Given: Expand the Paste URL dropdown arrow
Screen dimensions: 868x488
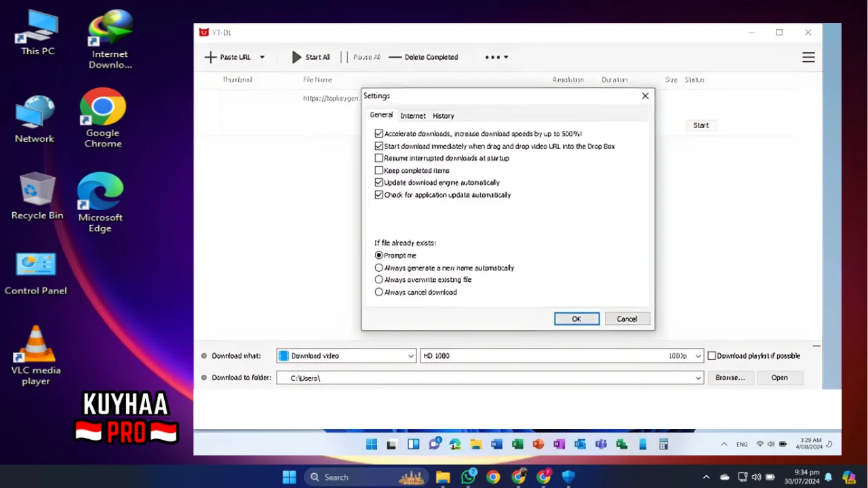Looking at the screenshot, I should pos(262,58).
